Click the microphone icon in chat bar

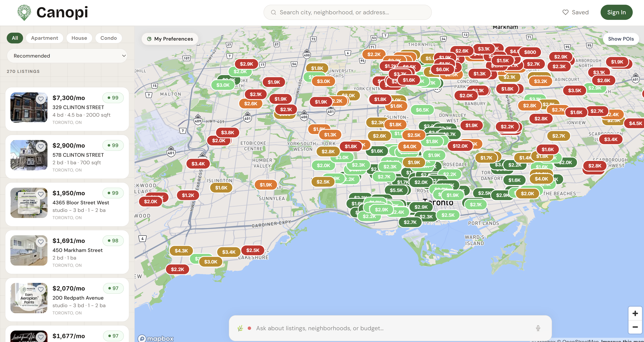538,328
